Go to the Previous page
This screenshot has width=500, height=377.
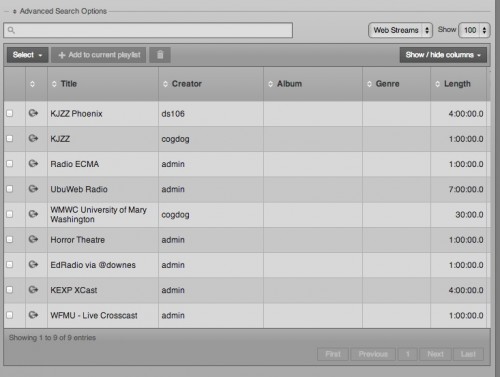[373, 354]
